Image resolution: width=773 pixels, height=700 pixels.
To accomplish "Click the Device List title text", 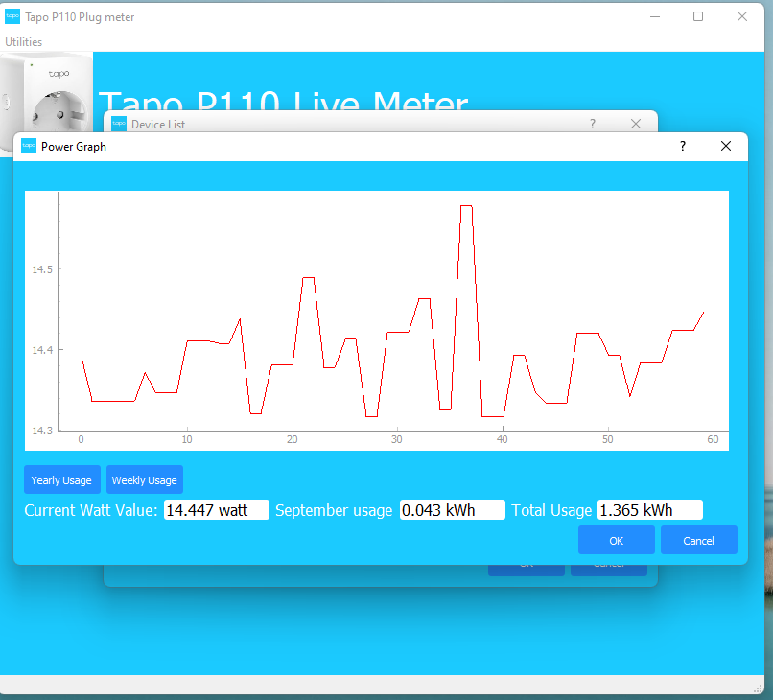I will pos(158,125).
